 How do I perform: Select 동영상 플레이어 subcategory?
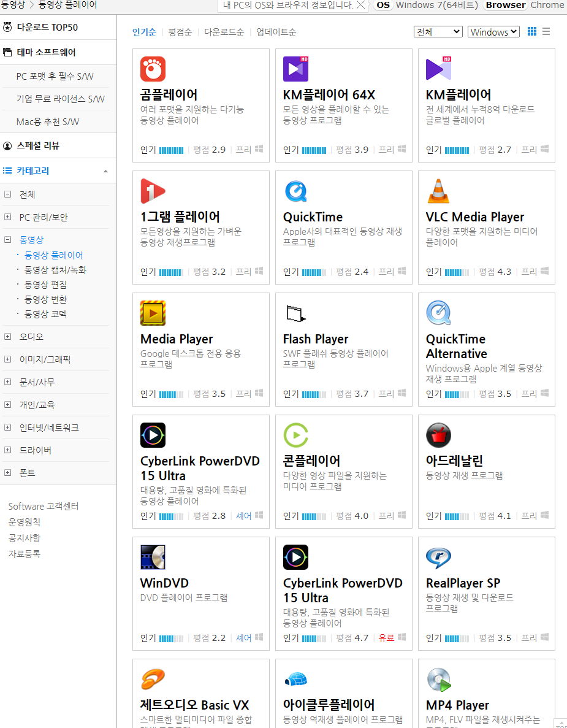pyautogui.click(x=53, y=255)
